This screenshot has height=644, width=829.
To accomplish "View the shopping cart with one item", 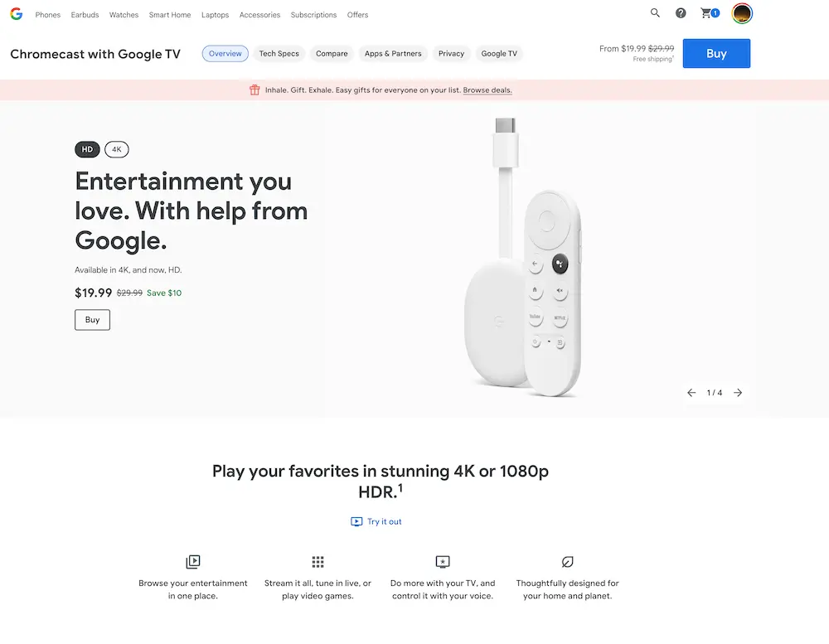I will (x=710, y=13).
